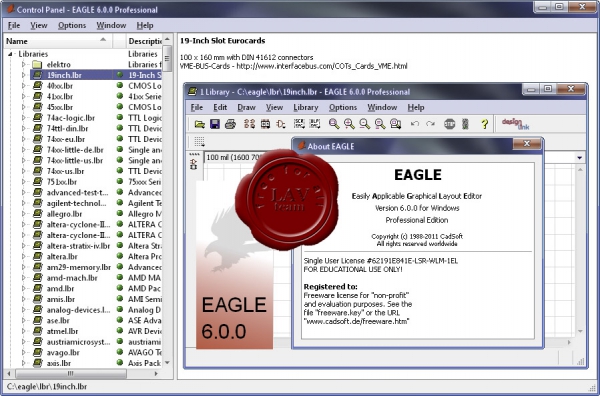Open the Library menu in library window

pyautogui.click(x=306, y=108)
